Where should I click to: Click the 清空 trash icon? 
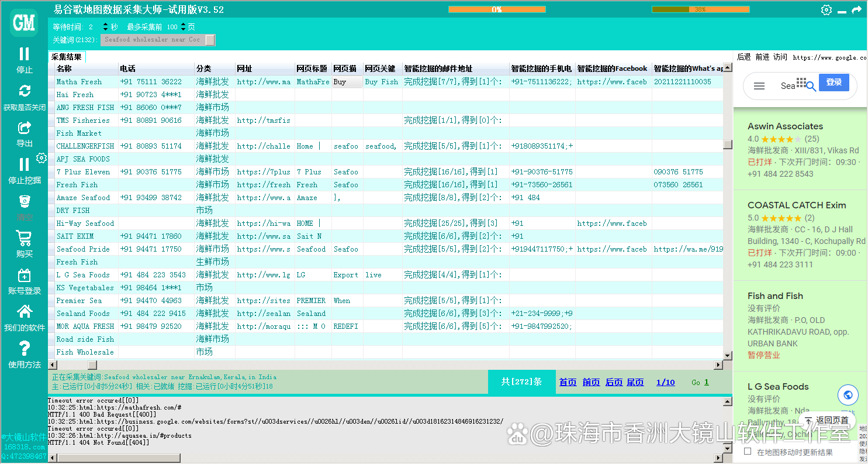pyautogui.click(x=25, y=202)
